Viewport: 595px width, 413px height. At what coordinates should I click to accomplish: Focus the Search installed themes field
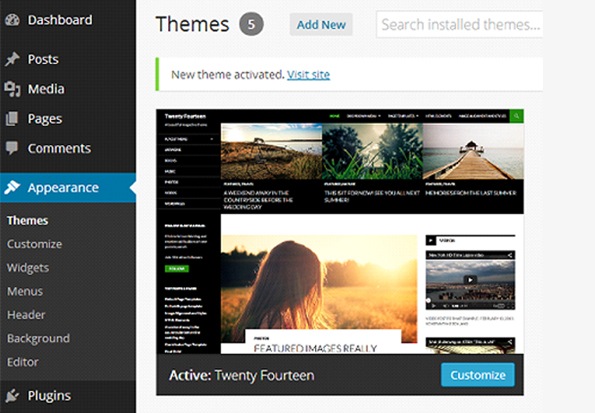pos(460,24)
